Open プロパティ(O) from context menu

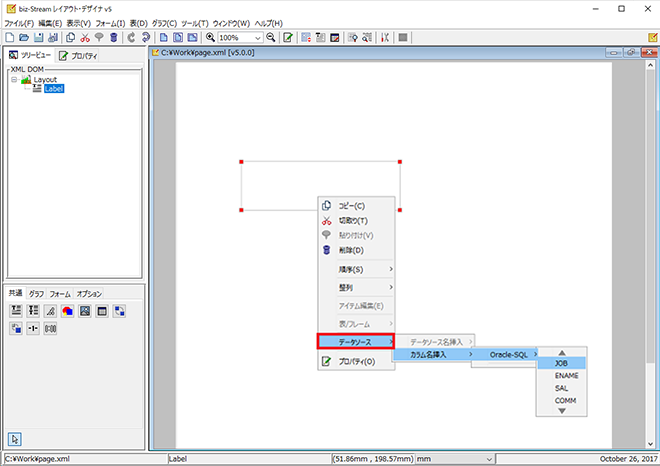356,362
